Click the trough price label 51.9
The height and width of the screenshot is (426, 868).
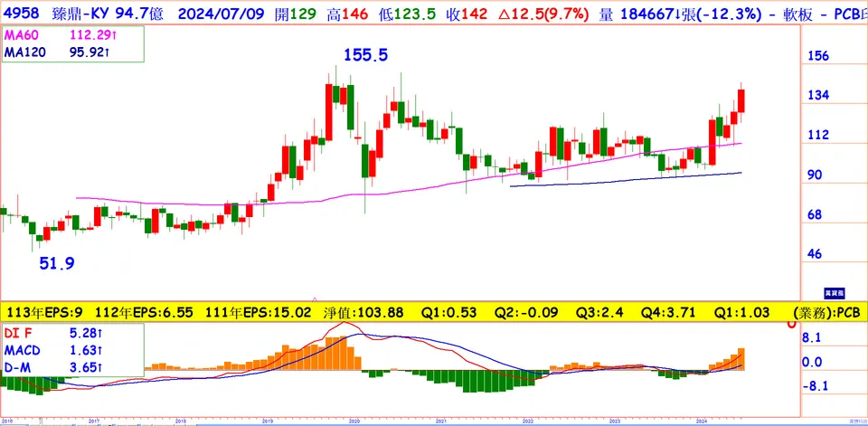(56, 264)
